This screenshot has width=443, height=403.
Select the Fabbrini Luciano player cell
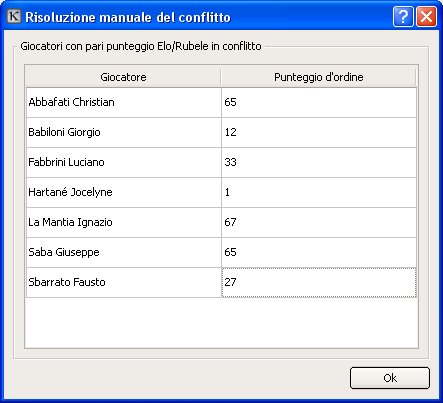(x=124, y=162)
